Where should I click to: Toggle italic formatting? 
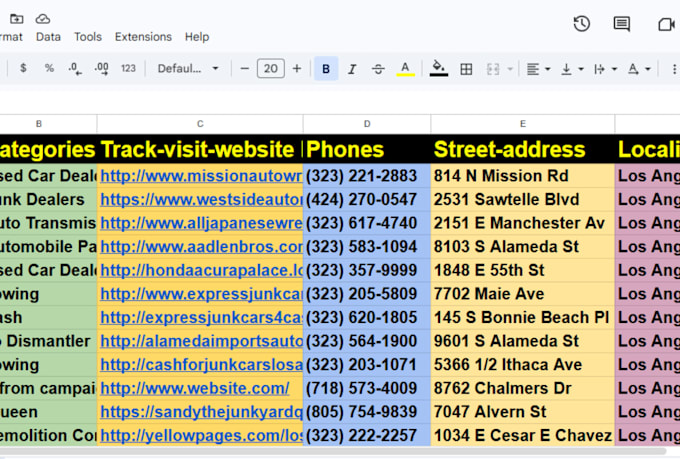tap(352, 69)
